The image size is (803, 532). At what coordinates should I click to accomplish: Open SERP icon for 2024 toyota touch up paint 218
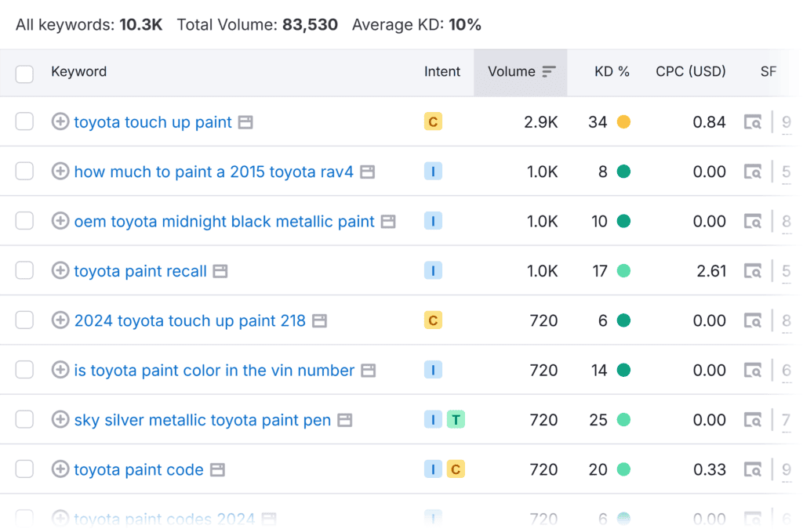tap(753, 320)
